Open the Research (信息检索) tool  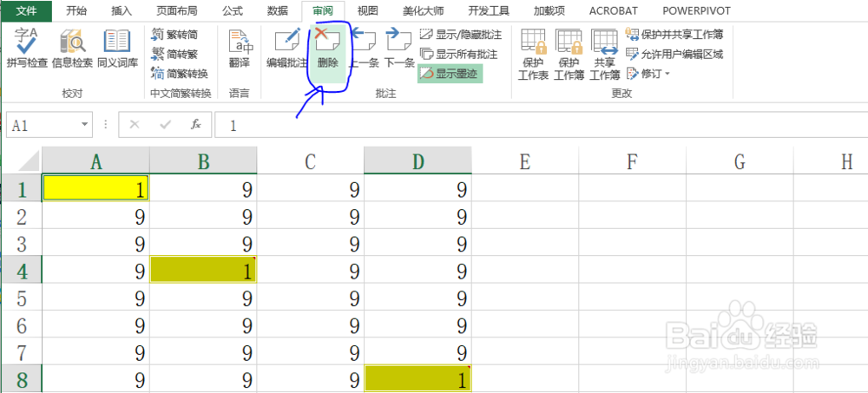coord(72,49)
